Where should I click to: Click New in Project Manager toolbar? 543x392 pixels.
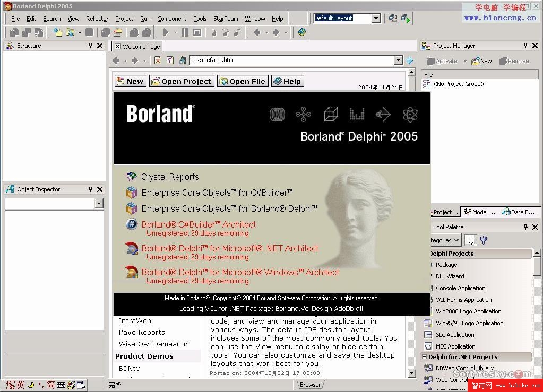(x=482, y=61)
